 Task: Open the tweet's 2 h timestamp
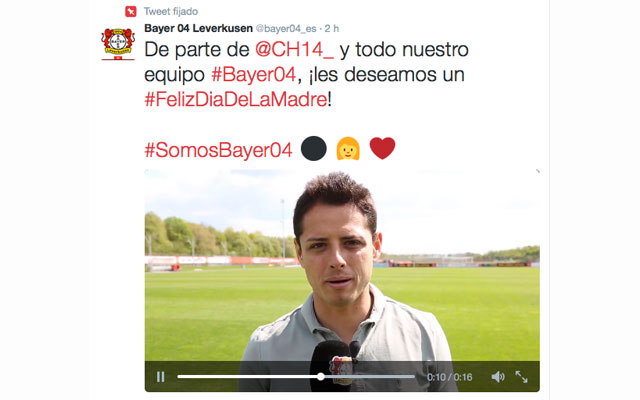tap(332, 29)
